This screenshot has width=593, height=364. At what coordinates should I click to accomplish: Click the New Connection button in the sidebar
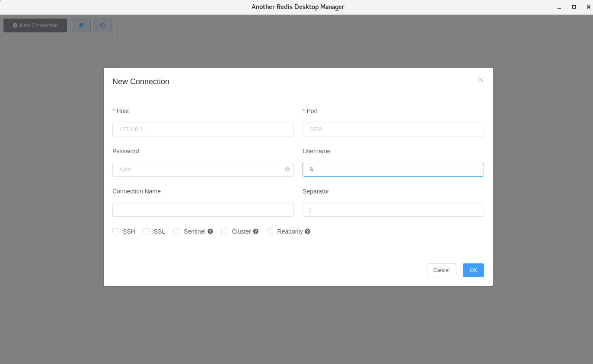point(35,25)
